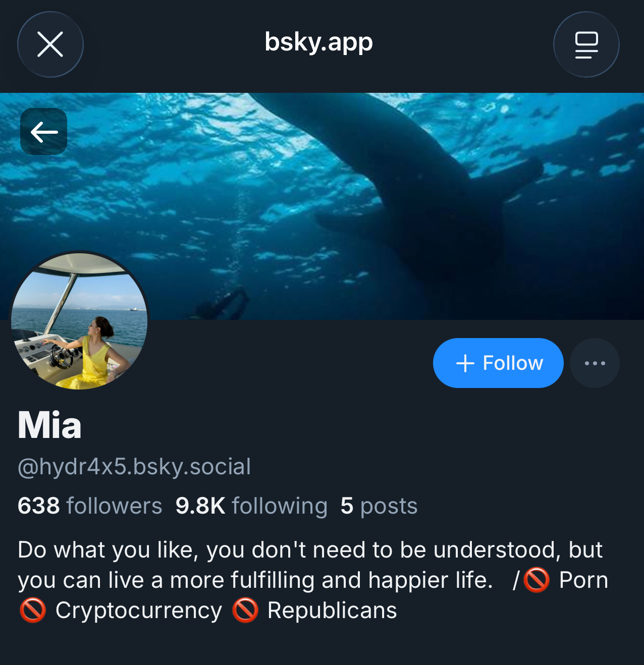The height and width of the screenshot is (665, 644).
Task: Tap the @hydr4x5.bsky.social handle
Action: tap(134, 467)
